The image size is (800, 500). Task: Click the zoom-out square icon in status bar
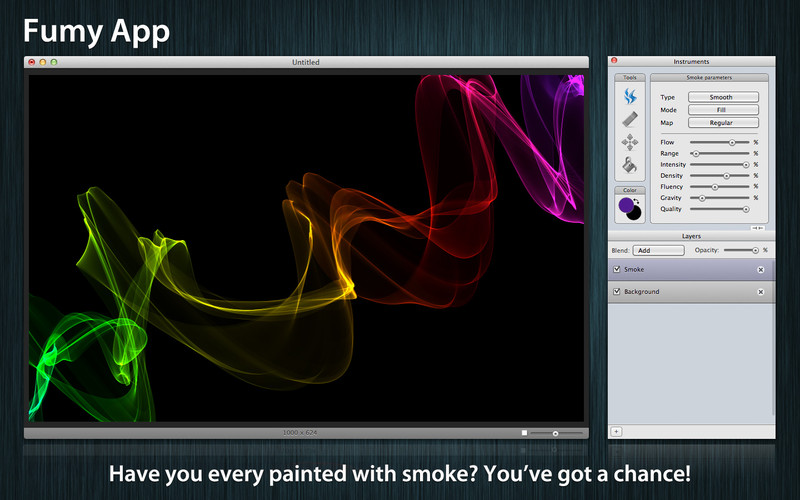(x=524, y=433)
